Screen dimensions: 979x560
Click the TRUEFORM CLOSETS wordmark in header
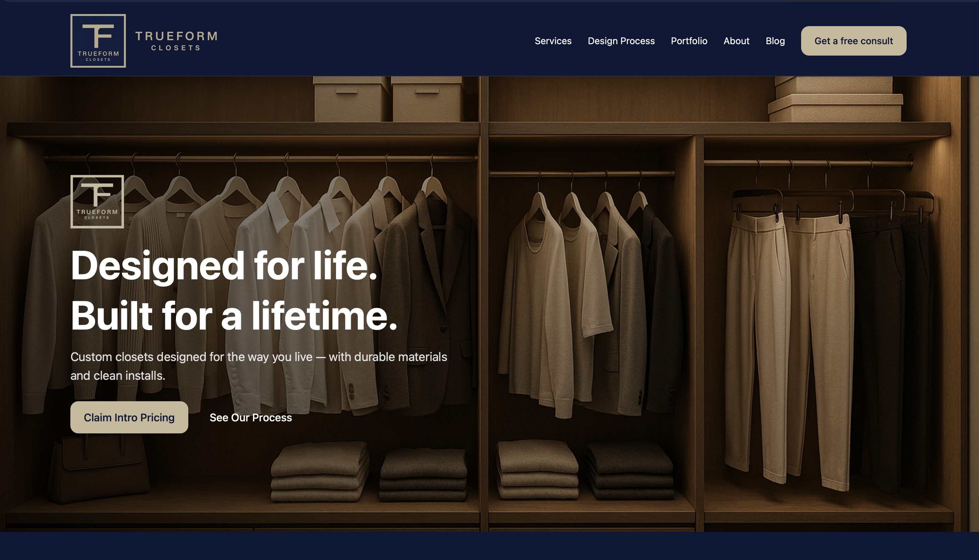(x=176, y=41)
